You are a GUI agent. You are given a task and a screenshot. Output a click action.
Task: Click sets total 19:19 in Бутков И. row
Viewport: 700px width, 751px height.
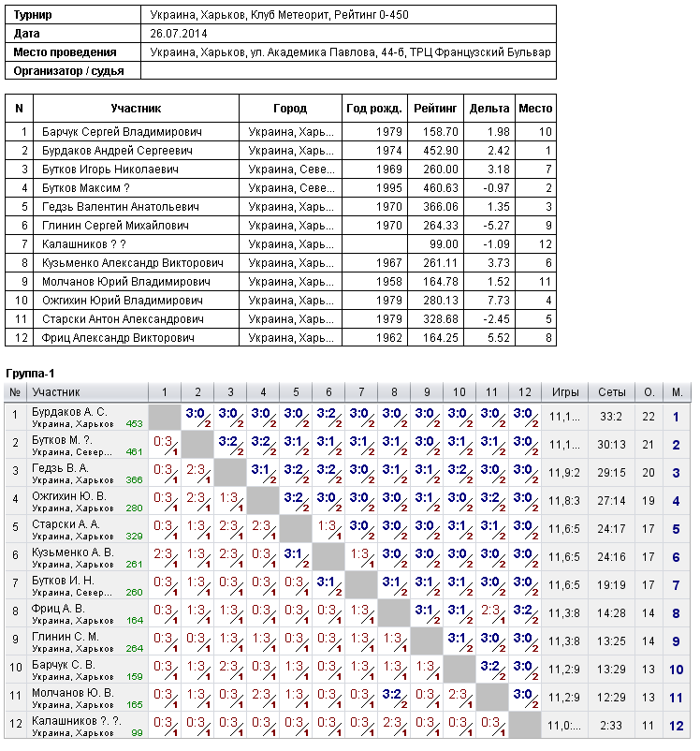(611, 585)
